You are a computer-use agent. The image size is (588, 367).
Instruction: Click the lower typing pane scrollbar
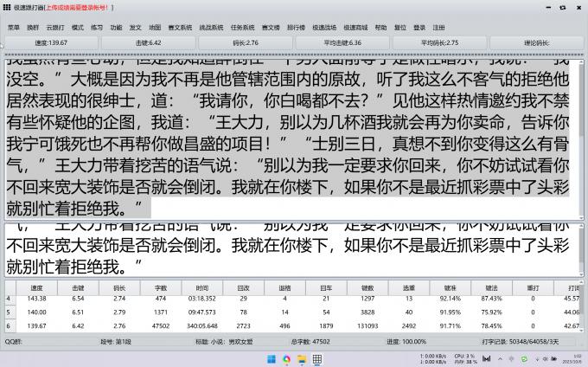coord(581,250)
